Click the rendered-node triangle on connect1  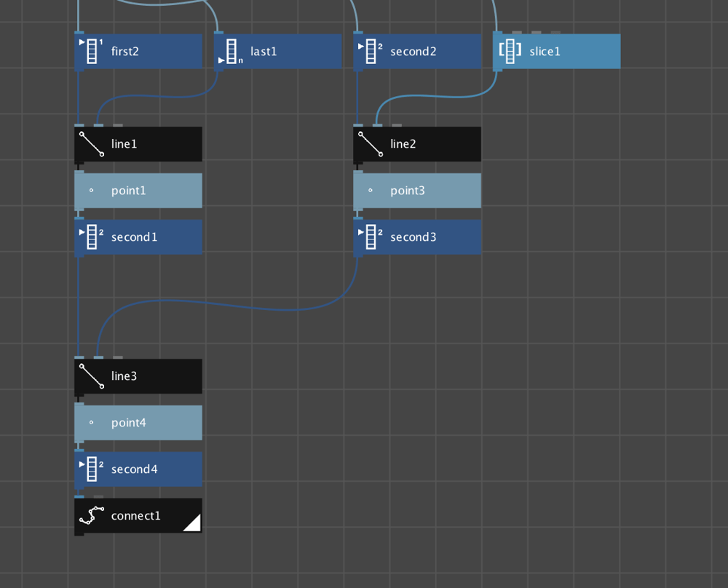tap(194, 524)
